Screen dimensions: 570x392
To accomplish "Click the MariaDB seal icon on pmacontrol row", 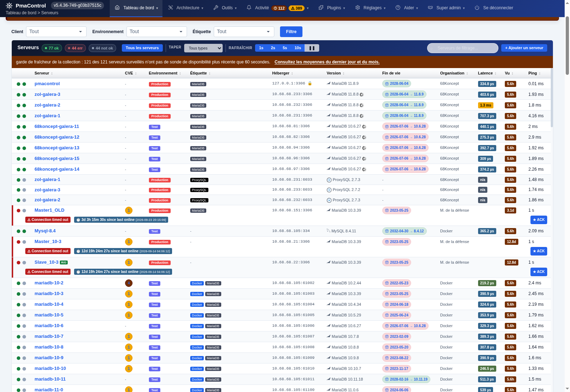I will click(x=328, y=83).
